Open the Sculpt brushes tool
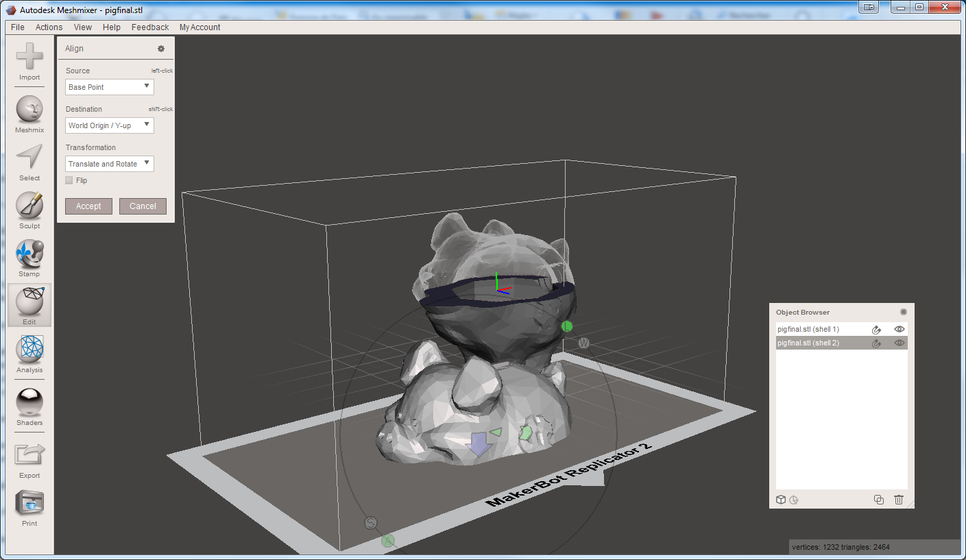The height and width of the screenshot is (560, 966). 29,210
